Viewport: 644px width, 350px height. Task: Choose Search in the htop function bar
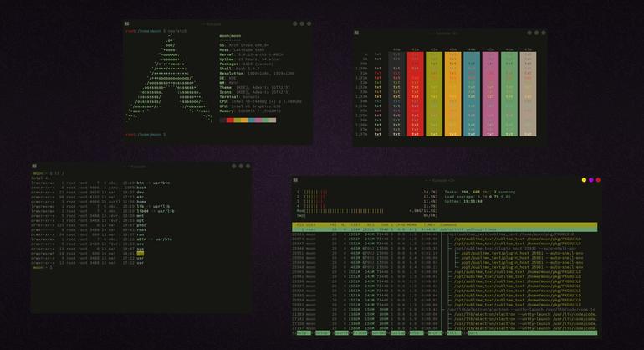click(x=341, y=332)
